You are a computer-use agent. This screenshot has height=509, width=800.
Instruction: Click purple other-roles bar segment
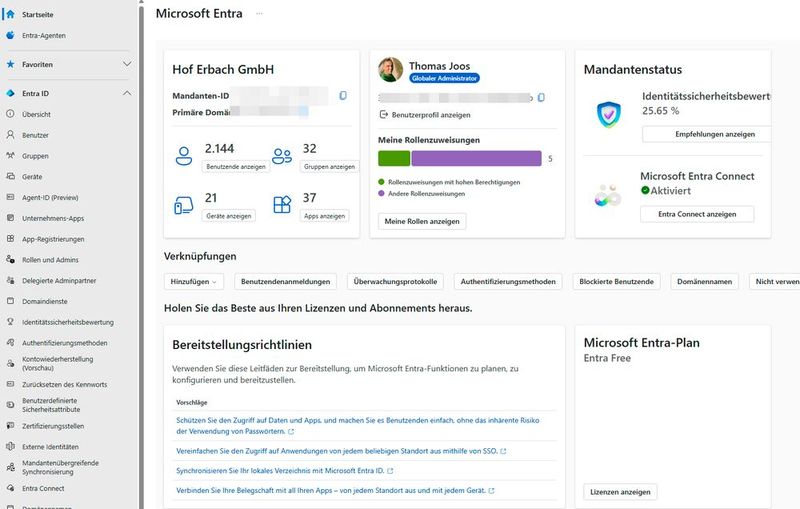coord(476,159)
